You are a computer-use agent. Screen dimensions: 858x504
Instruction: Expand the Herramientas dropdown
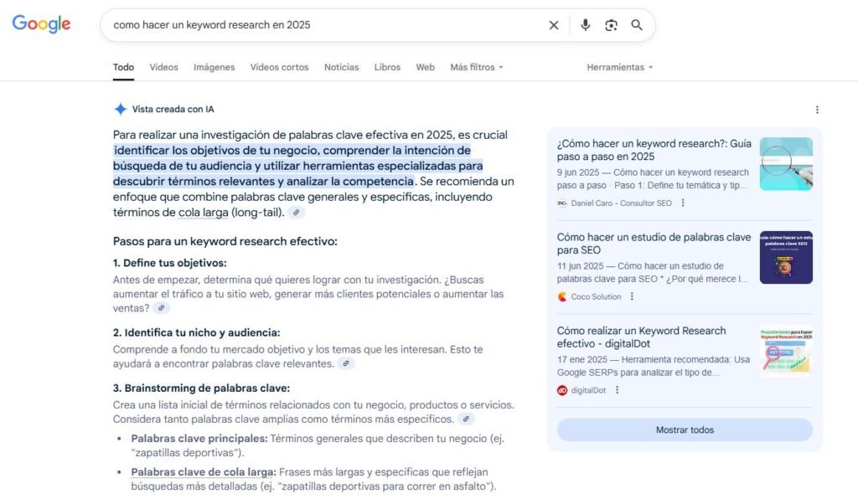(x=620, y=67)
